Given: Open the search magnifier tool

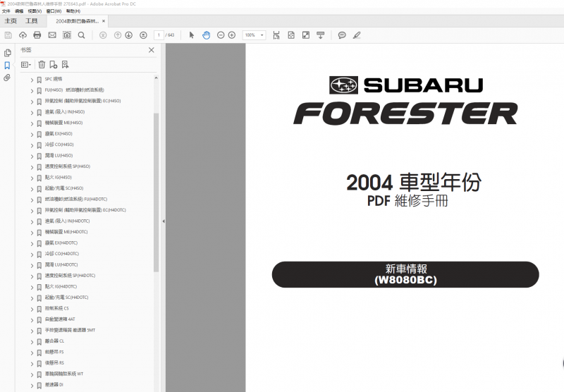Looking at the screenshot, I should pyautogui.click(x=82, y=35).
